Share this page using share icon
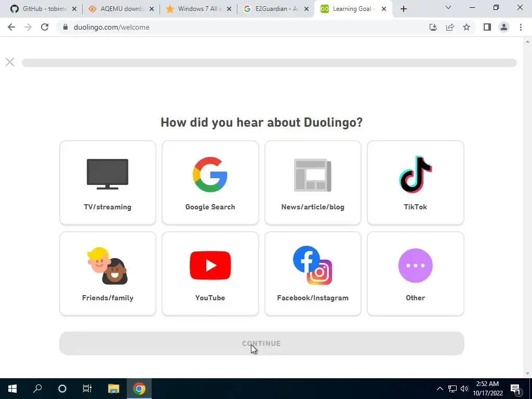Image resolution: width=532 pixels, height=399 pixels. [x=450, y=27]
